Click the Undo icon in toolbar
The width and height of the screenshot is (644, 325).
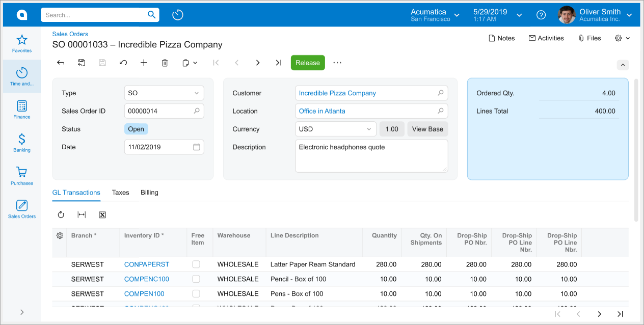(123, 63)
